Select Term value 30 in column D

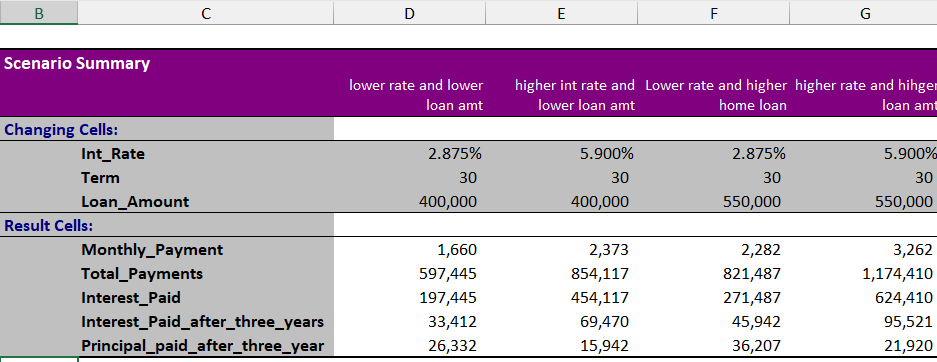[x=468, y=178]
